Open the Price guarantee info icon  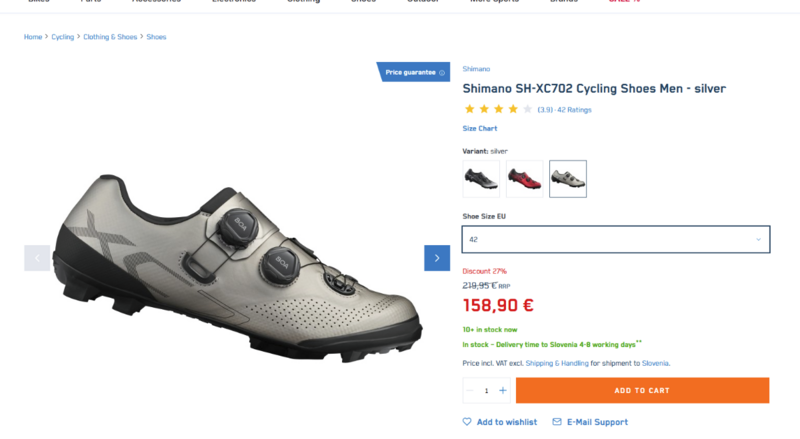coord(442,72)
